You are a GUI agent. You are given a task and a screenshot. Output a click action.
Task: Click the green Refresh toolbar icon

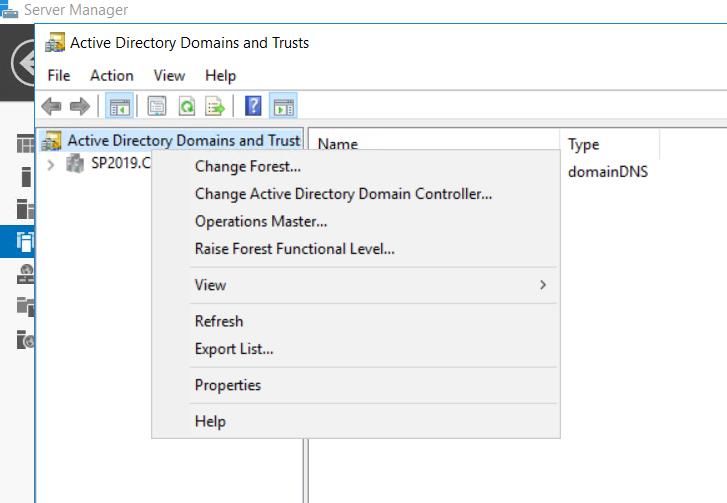coord(187,106)
